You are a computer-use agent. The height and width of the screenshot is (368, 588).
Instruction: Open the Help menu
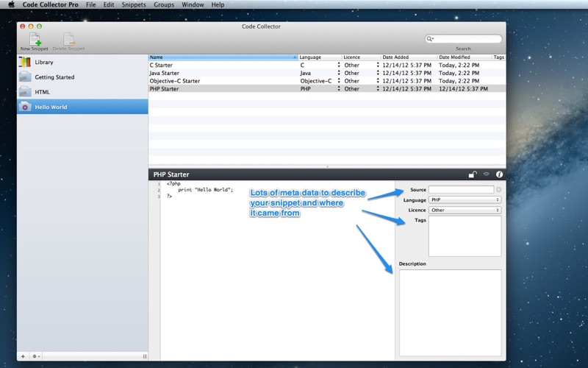(218, 4)
